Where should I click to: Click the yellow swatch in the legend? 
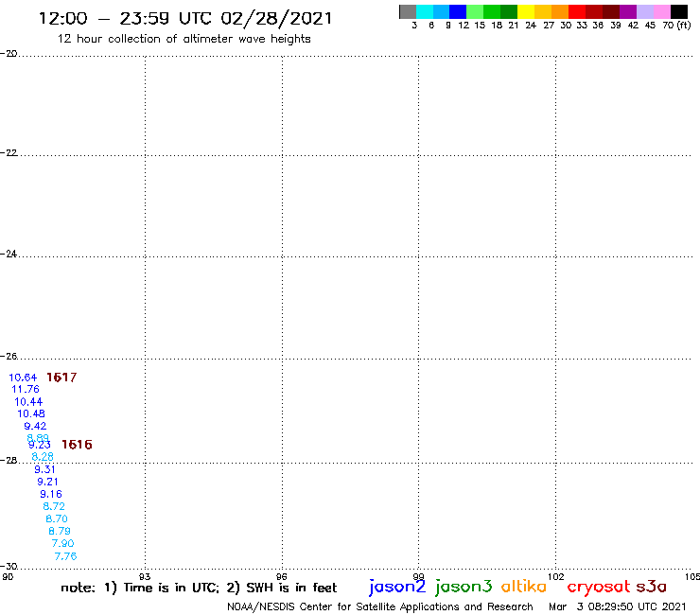pyautogui.click(x=526, y=11)
